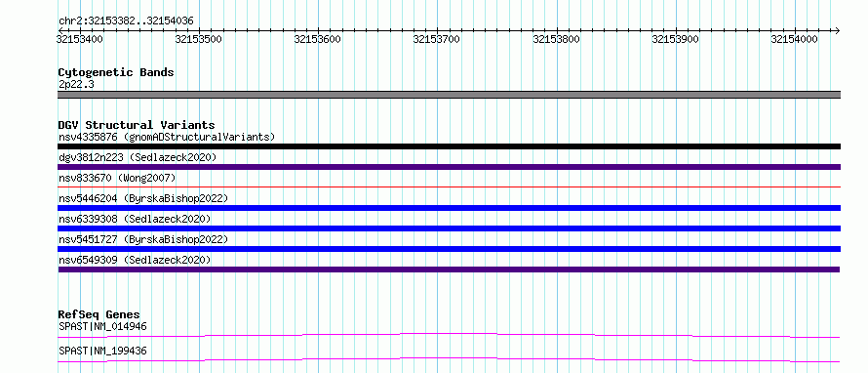
Task: Click the blue nsv5451727 variant bar
Action: click(449, 249)
